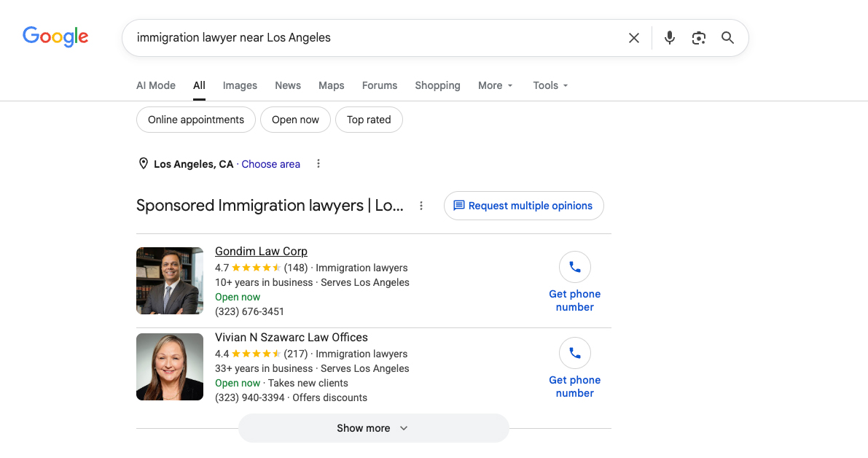
Task: Open Vivian N Szawarc Law Offices listing
Action: pyautogui.click(x=292, y=337)
